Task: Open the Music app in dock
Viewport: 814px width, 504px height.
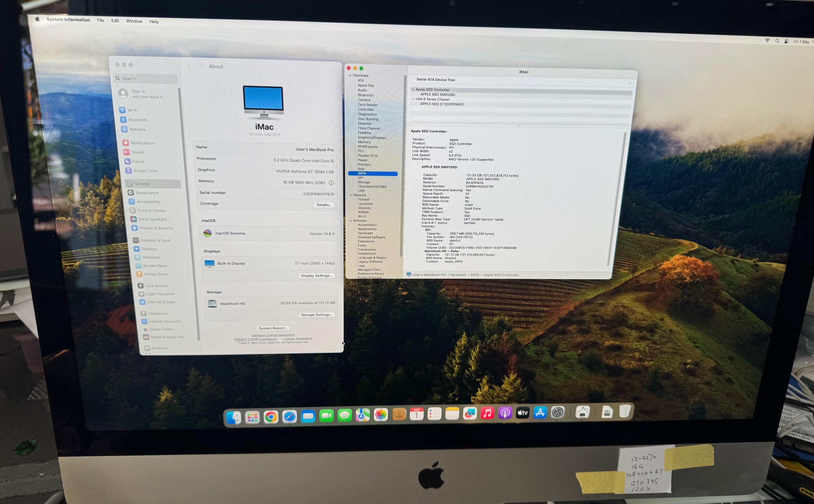Action: 487,413
